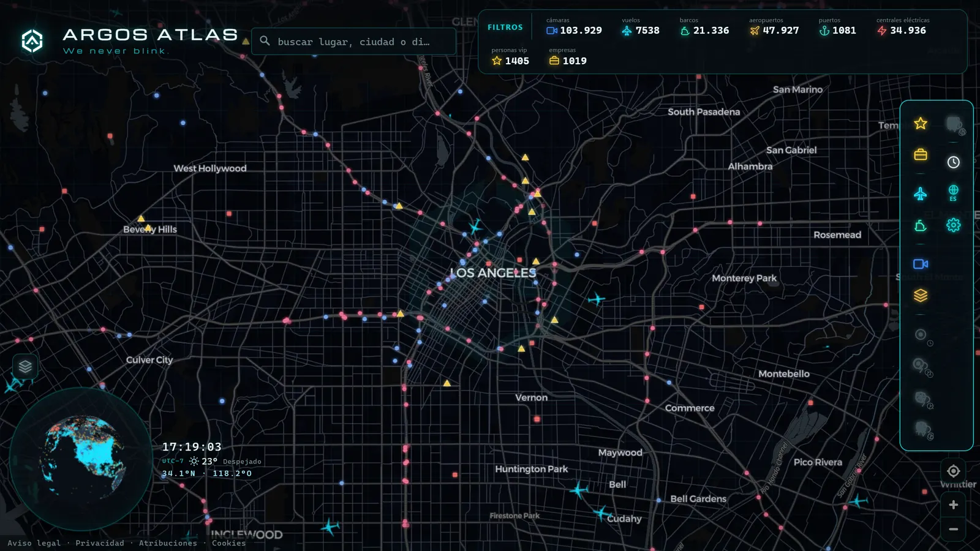
Task: Zoom in with the plus button
Action: click(953, 504)
